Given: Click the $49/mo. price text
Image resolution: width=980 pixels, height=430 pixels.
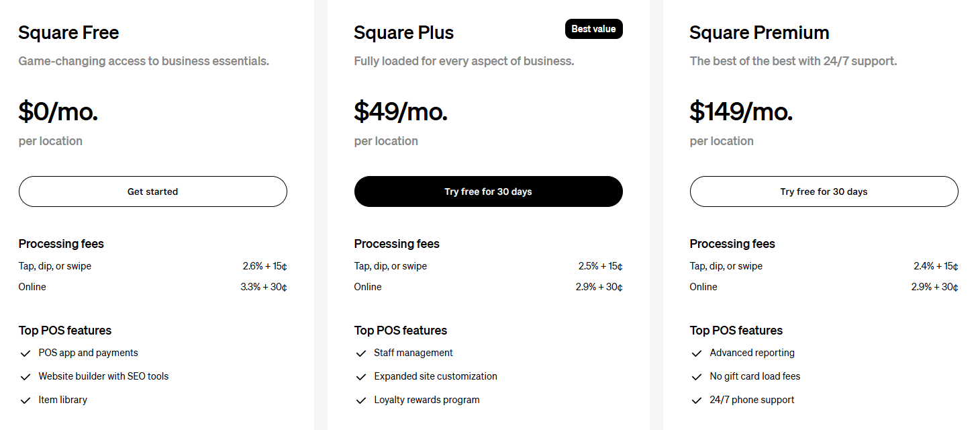Looking at the screenshot, I should tap(401, 111).
